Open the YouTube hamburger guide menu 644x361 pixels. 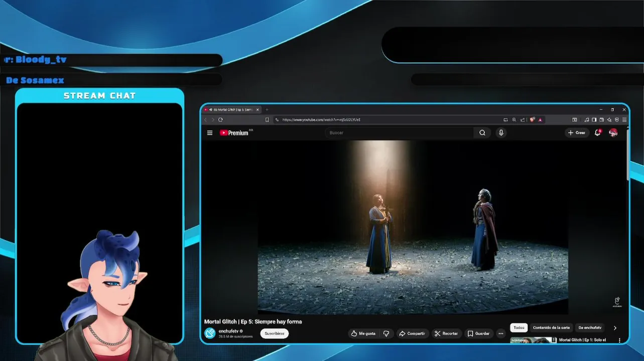[210, 133]
